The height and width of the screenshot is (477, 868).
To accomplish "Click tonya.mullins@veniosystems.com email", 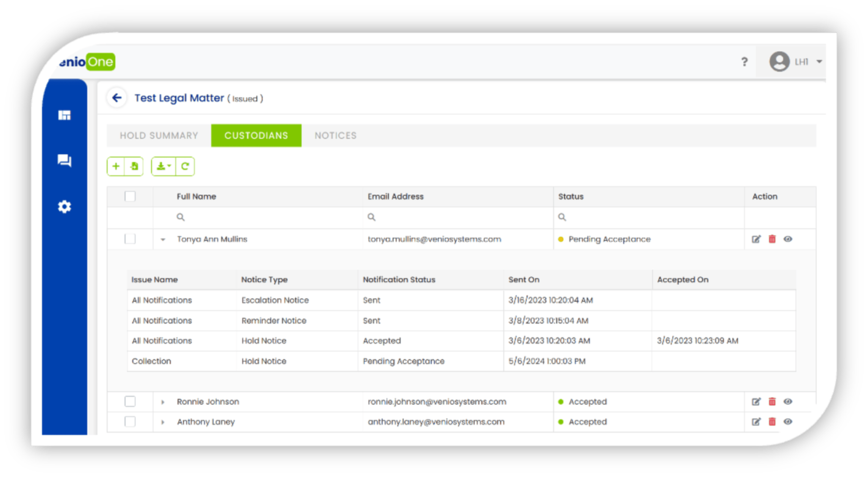I will point(434,239).
